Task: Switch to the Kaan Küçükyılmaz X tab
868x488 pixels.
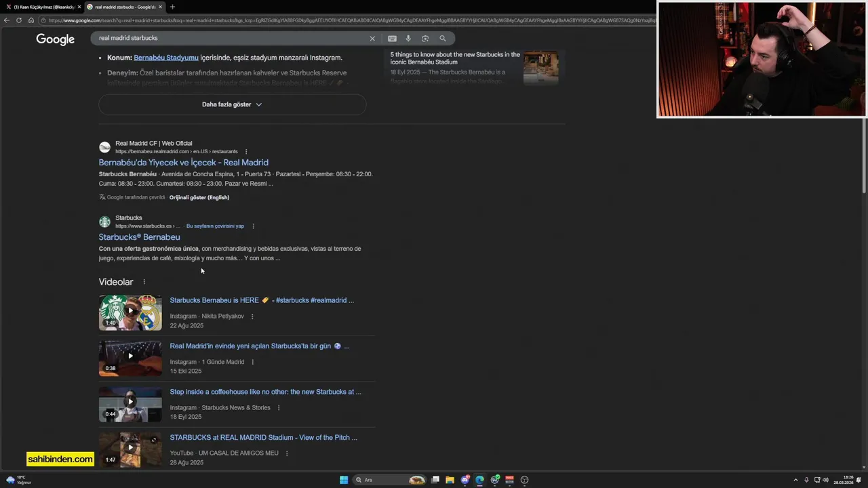Action: coord(42,7)
